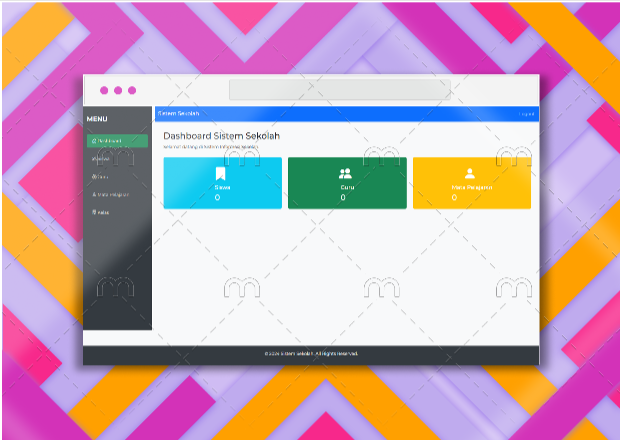Image resolution: width=620 pixels, height=440 pixels.
Task: Click the people icon on the Guru card
Action: point(345,173)
